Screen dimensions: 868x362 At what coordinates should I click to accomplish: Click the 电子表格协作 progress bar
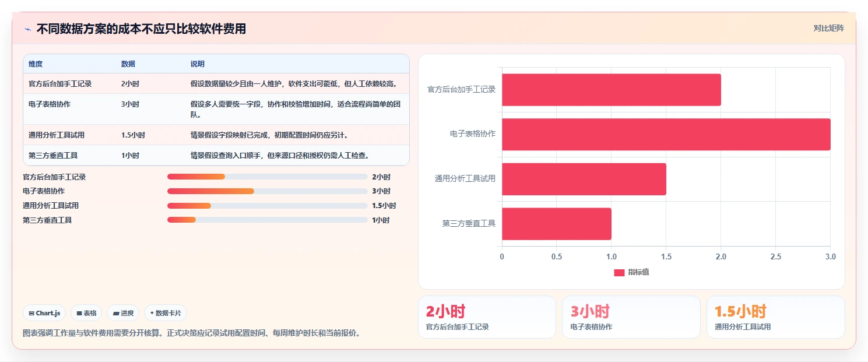[x=268, y=191]
